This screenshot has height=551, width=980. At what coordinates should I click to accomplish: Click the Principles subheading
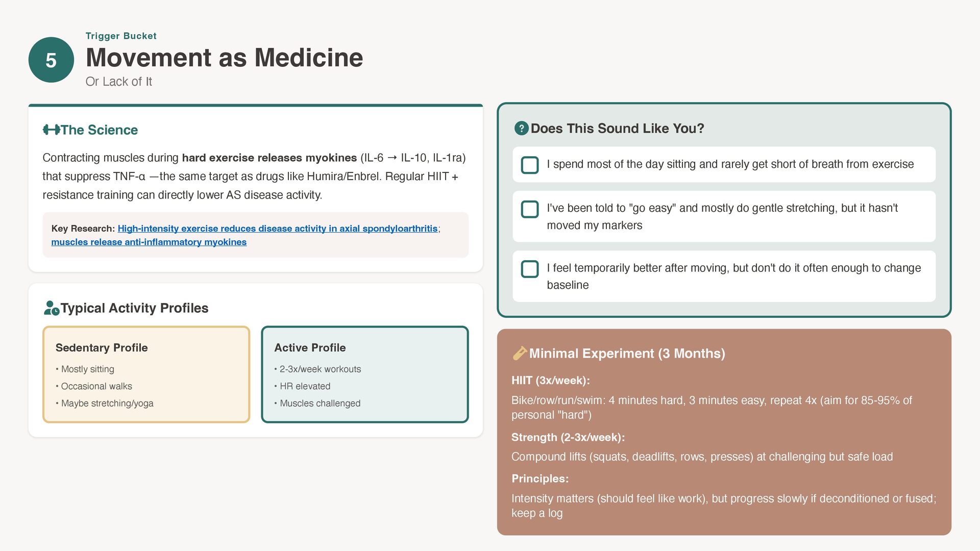pos(540,479)
